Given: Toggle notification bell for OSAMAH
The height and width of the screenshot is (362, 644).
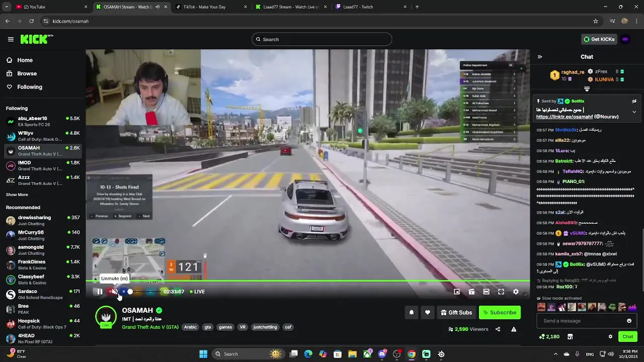Looking at the screenshot, I should click(412, 312).
